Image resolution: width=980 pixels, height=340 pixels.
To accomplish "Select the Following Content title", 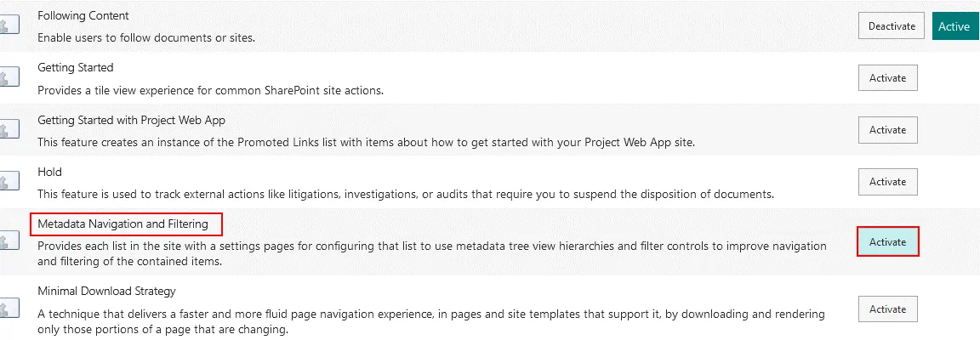I will coord(82,14).
